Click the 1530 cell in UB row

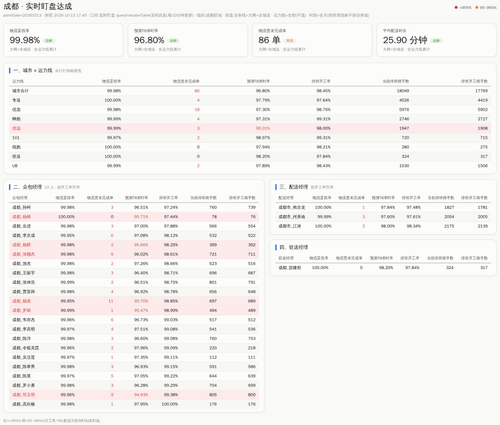(x=404, y=166)
